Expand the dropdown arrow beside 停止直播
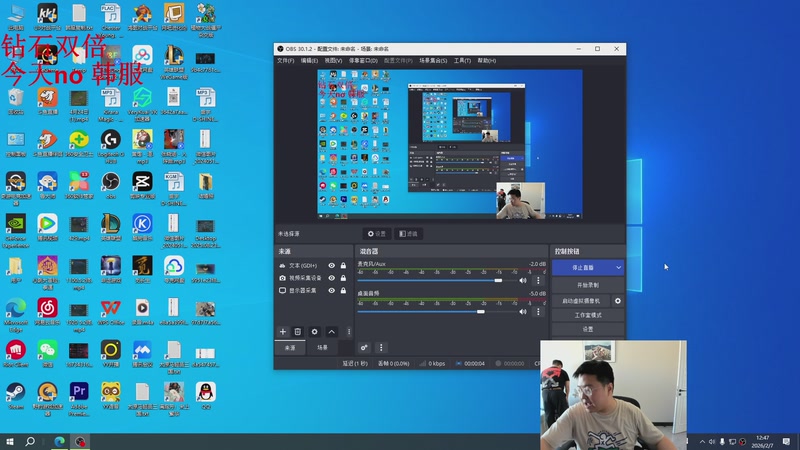The image size is (800, 450). (619, 267)
